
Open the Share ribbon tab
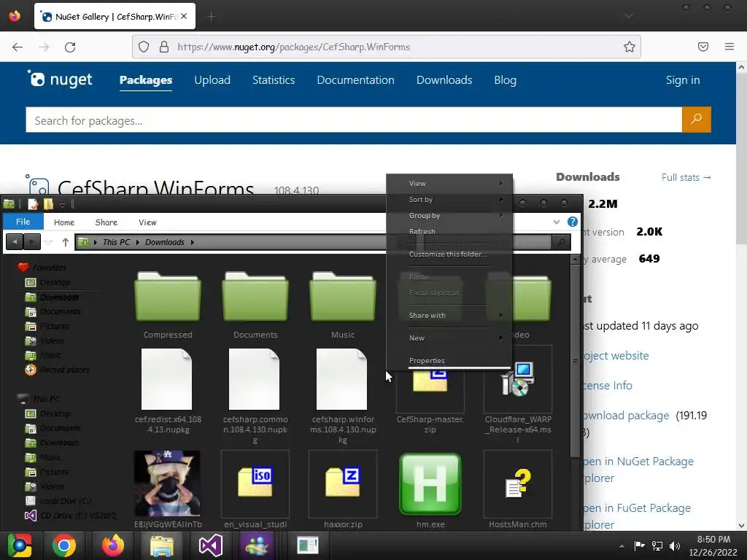pyautogui.click(x=107, y=222)
